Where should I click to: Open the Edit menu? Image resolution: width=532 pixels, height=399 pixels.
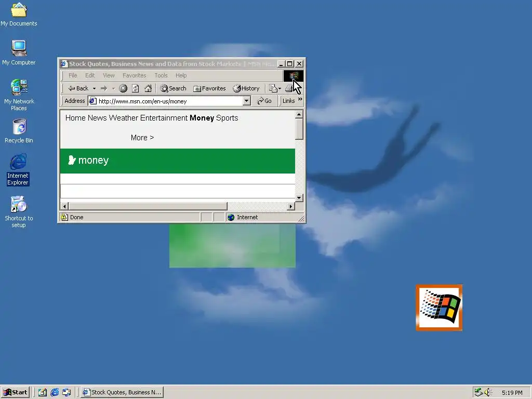click(x=90, y=75)
